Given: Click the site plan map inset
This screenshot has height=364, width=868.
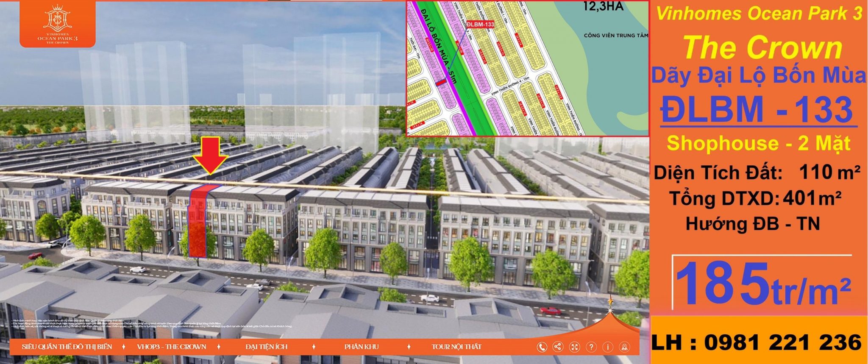Looking at the screenshot, I should 528,68.
